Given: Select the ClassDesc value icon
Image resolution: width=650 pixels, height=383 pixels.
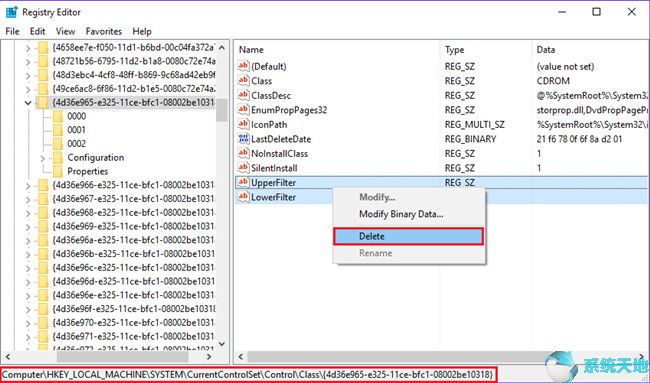Looking at the screenshot, I should 243,95.
